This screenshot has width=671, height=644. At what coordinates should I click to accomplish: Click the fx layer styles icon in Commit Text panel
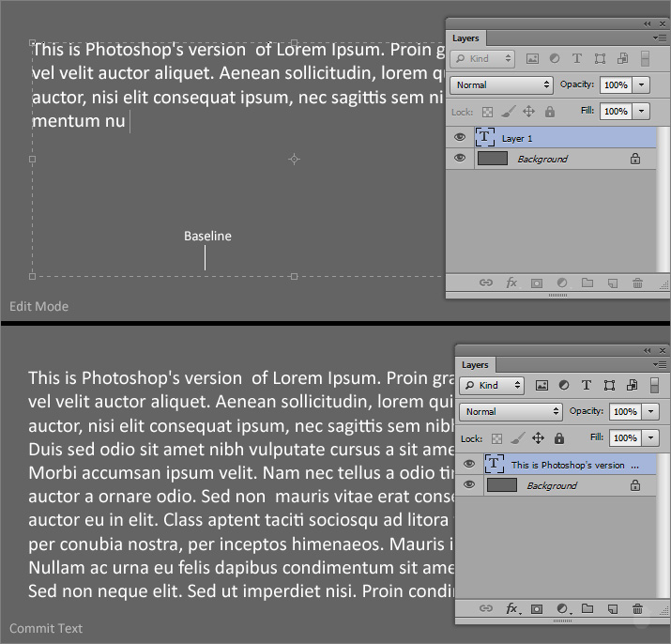512,609
